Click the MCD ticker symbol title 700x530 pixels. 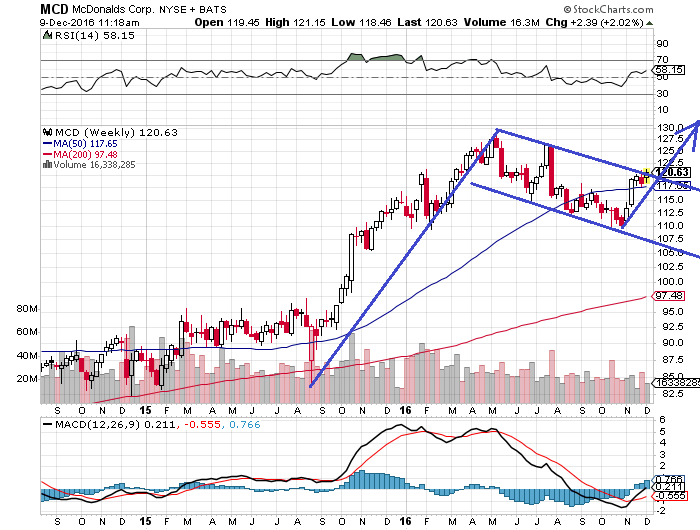point(54,9)
